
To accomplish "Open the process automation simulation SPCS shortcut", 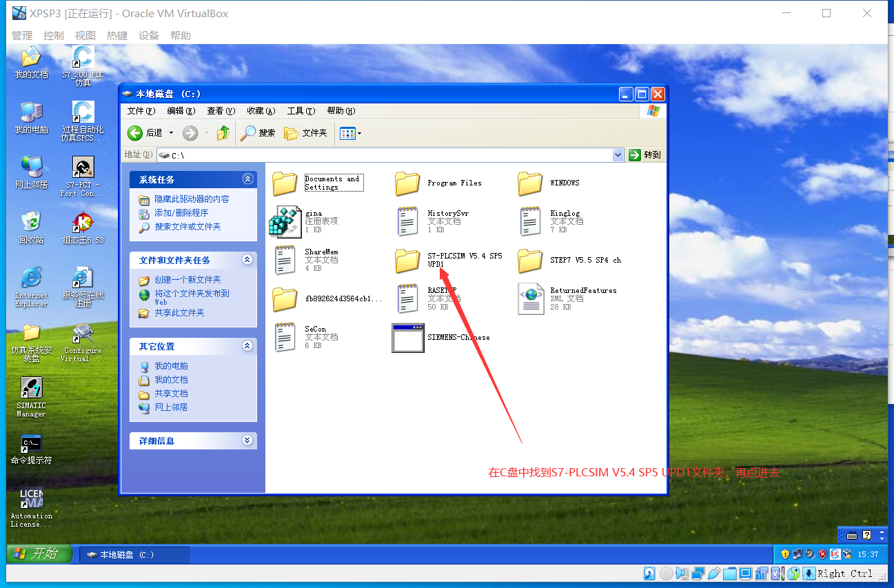I will (x=83, y=121).
